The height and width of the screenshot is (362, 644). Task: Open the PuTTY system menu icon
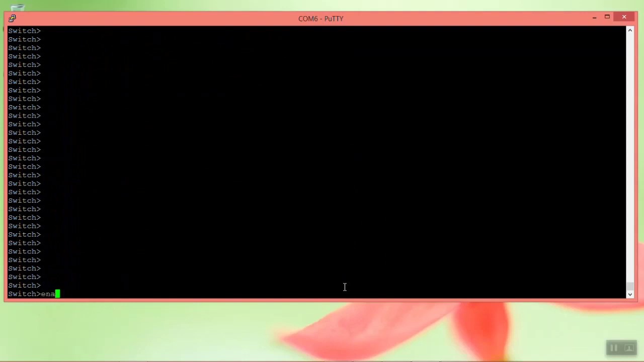[12, 18]
